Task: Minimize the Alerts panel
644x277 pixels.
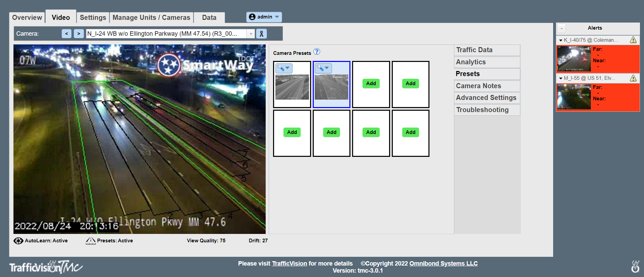Action: pos(562,28)
